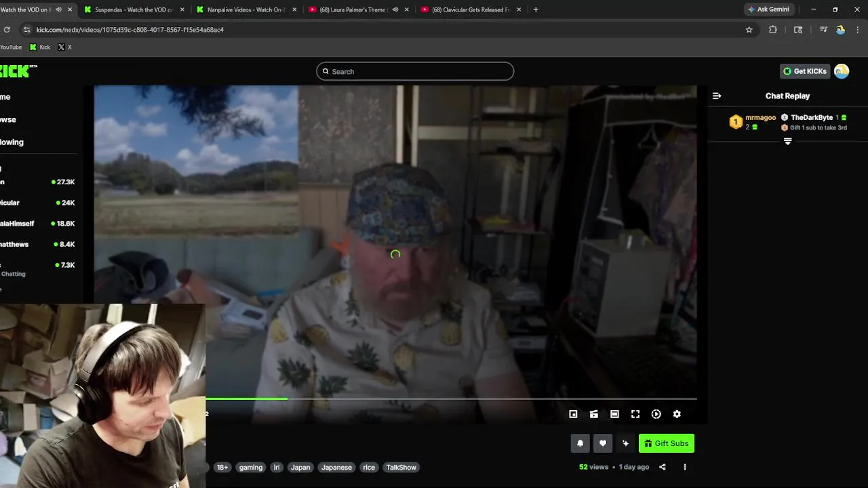The image size is (868, 488).
Task: Click the clip creation clapperboard icon
Action: pyautogui.click(x=594, y=414)
